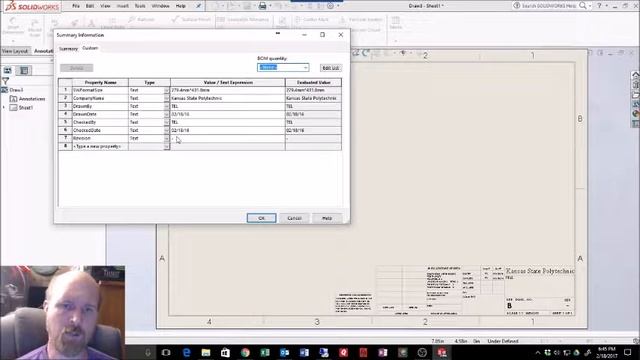The image size is (640, 360).
Task: Show hidden system tray icons
Action: click(538, 353)
